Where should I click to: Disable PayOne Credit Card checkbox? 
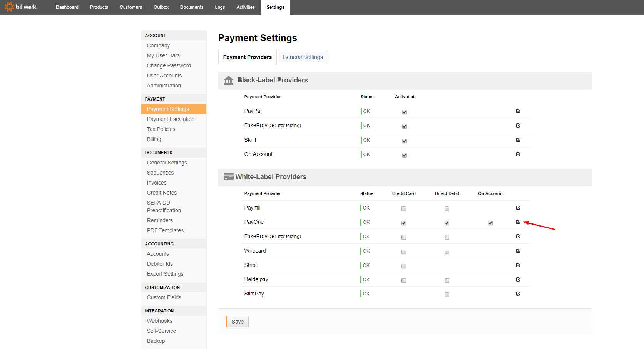click(404, 223)
